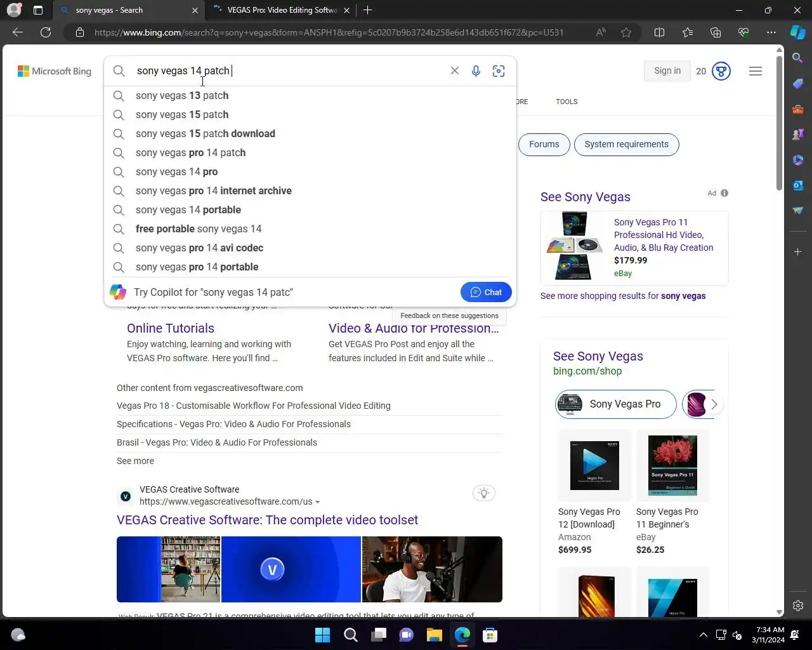Open Read aloud icon in address bar
The image size is (812, 650).
600,32
